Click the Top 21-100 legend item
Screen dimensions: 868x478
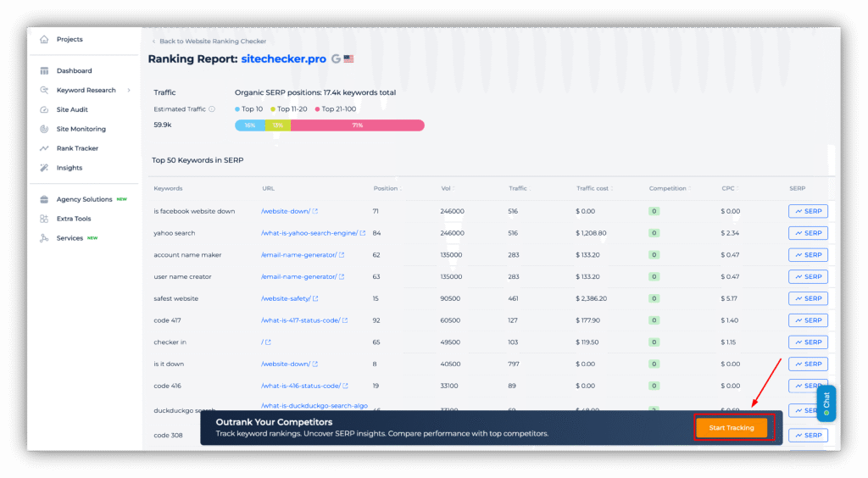coord(336,109)
